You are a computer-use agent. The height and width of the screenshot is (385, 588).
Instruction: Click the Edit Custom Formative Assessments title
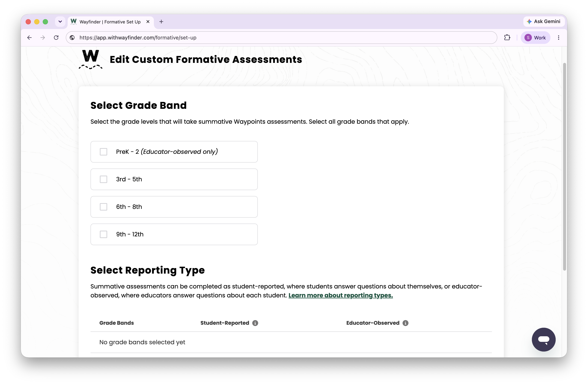coord(206,59)
